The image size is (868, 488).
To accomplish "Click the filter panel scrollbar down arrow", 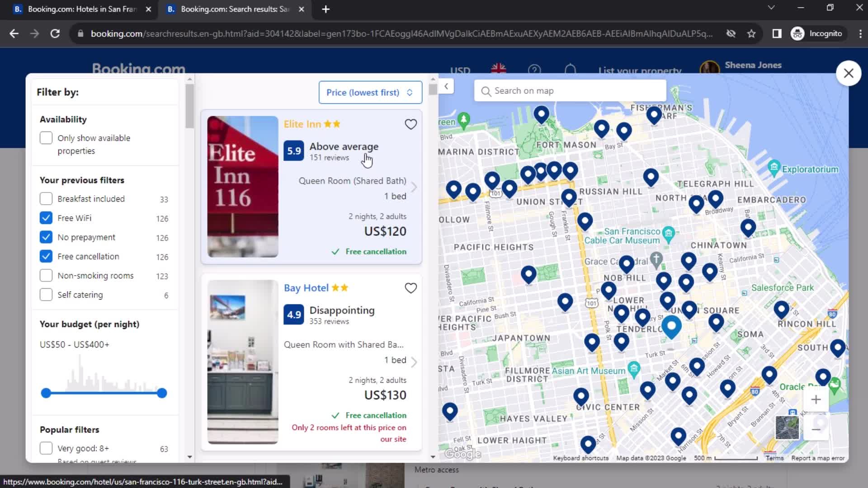I will [x=189, y=457].
